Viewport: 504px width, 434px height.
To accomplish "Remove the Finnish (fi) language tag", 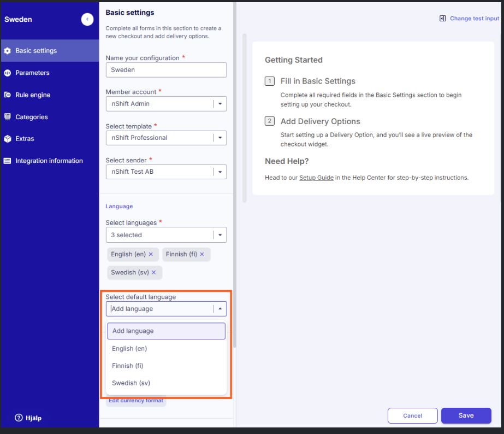I will [202, 254].
